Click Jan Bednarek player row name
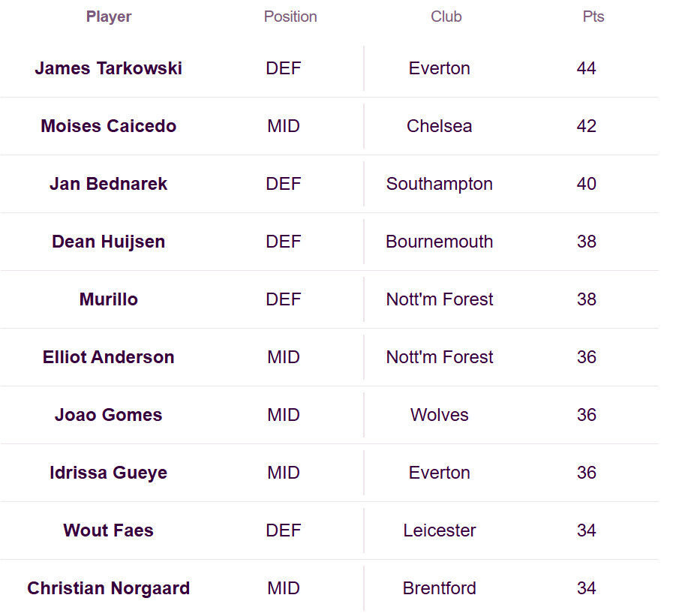691x616 pixels. (108, 184)
